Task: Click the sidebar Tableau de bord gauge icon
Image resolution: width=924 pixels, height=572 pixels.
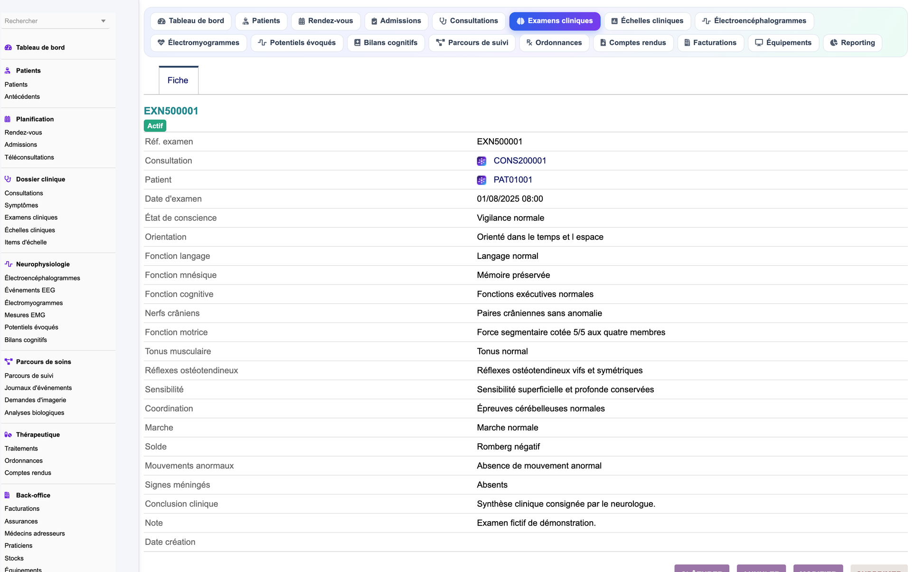Action: coord(8,48)
